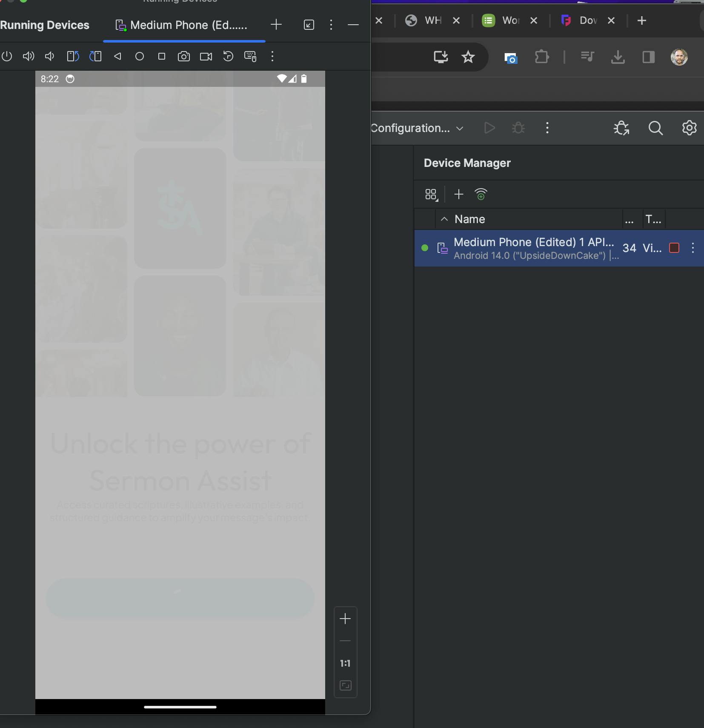Screen dimensions: 704x728
Task: Open the Configuration run dropdown
Action: click(x=417, y=128)
